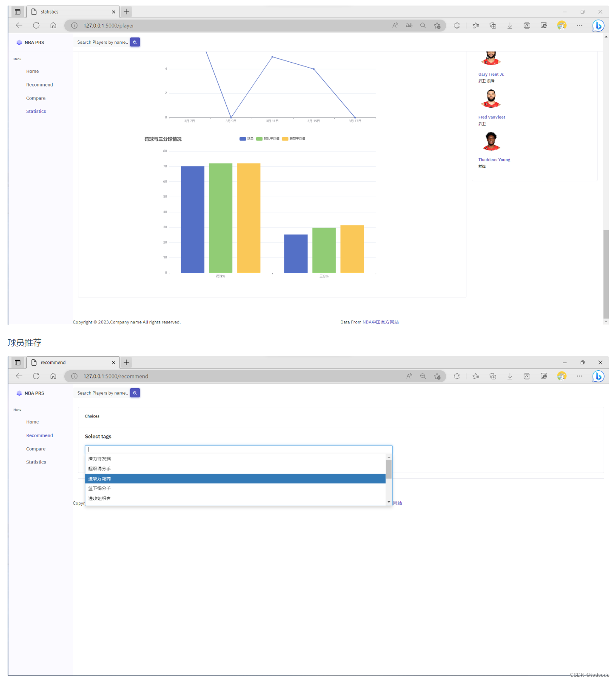The height and width of the screenshot is (681, 616).
Task: Select the 篮下得分手 tag option
Action: pyautogui.click(x=235, y=489)
